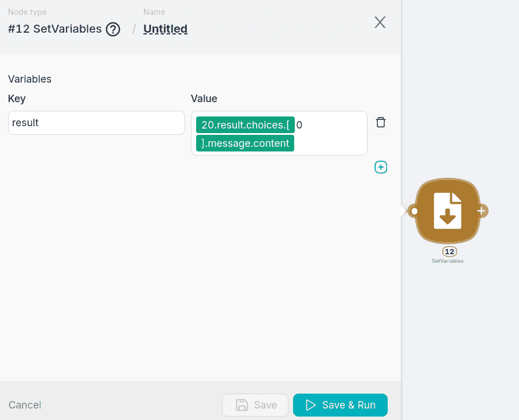Click the Variables section heading
The height and width of the screenshot is (420, 519).
(30, 79)
